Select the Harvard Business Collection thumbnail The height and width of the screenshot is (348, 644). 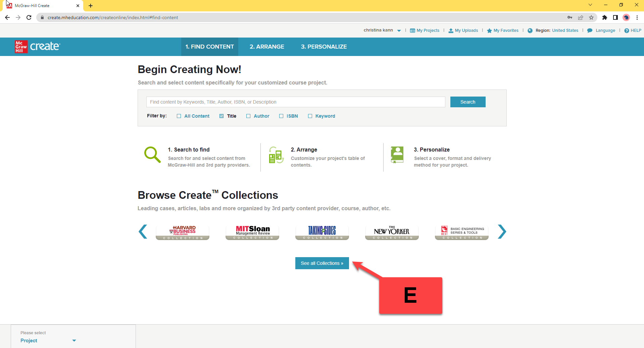(182, 232)
